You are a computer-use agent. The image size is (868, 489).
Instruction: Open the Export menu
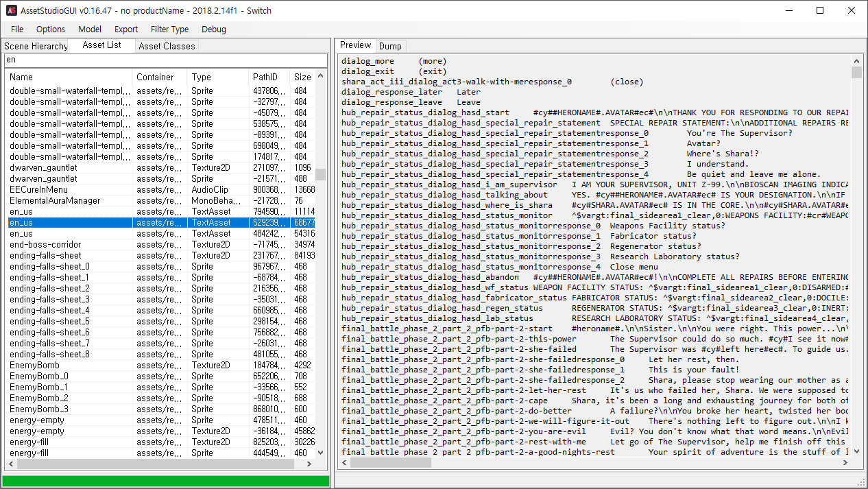click(126, 29)
